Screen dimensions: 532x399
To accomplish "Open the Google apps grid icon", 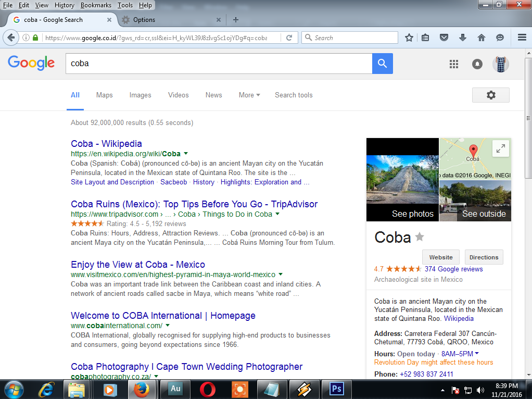I will click(453, 64).
